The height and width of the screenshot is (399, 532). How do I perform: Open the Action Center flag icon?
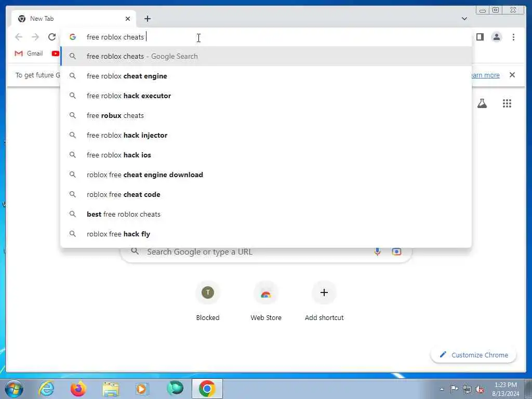coord(454,389)
